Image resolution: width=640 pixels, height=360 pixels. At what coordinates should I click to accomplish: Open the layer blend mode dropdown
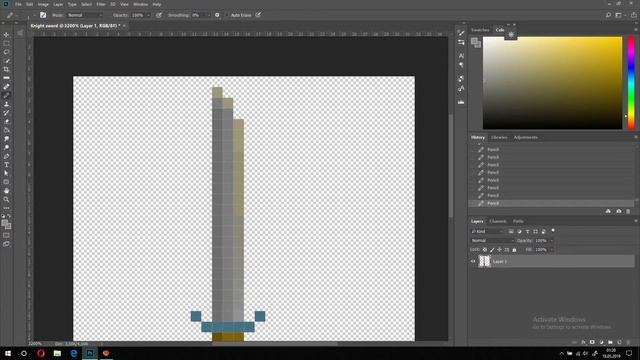492,240
